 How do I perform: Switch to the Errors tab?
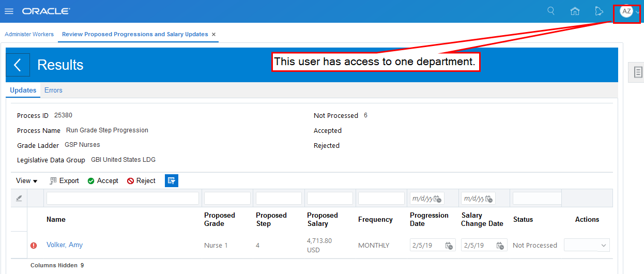click(x=53, y=90)
